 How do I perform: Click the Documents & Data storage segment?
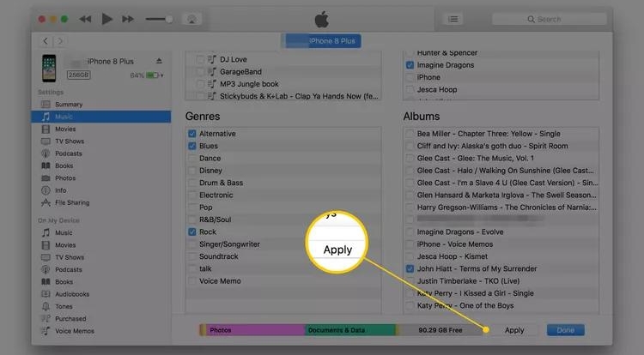pos(350,330)
